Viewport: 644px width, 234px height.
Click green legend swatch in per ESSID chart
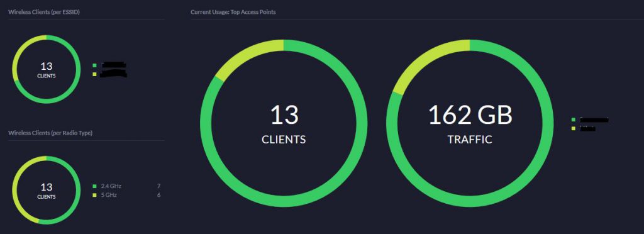click(x=94, y=65)
